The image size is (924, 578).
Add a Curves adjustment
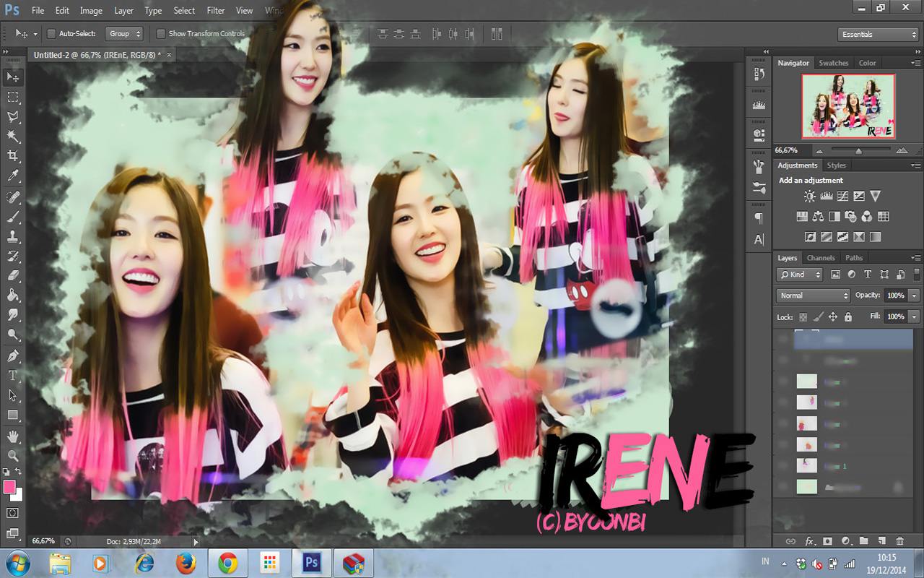pos(842,196)
